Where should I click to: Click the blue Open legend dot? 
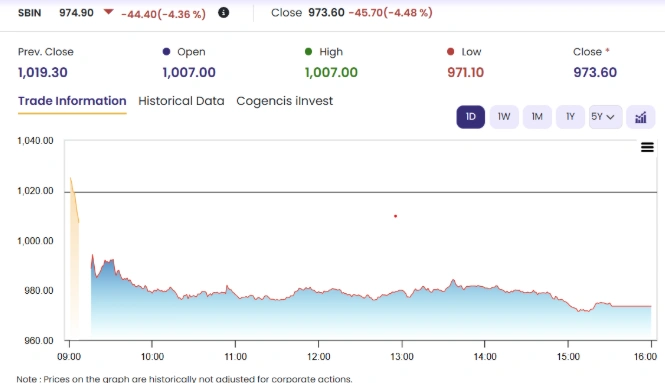point(166,51)
